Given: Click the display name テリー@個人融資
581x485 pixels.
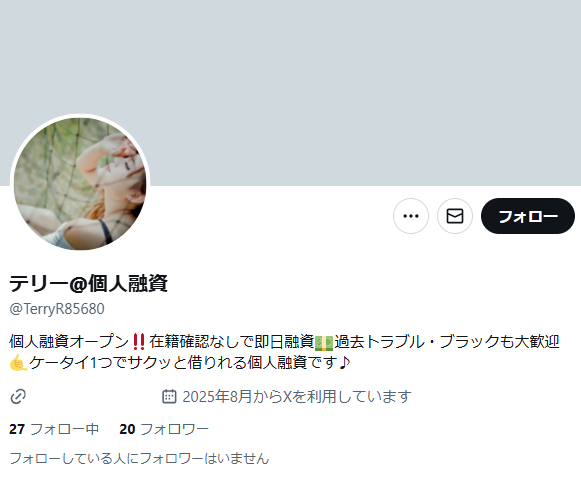Looking at the screenshot, I should pyautogui.click(x=89, y=283).
